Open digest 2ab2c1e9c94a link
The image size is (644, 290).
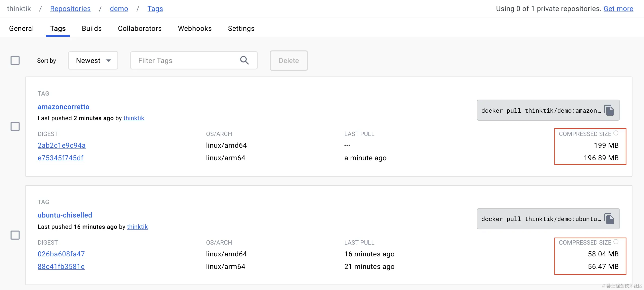pyautogui.click(x=61, y=146)
